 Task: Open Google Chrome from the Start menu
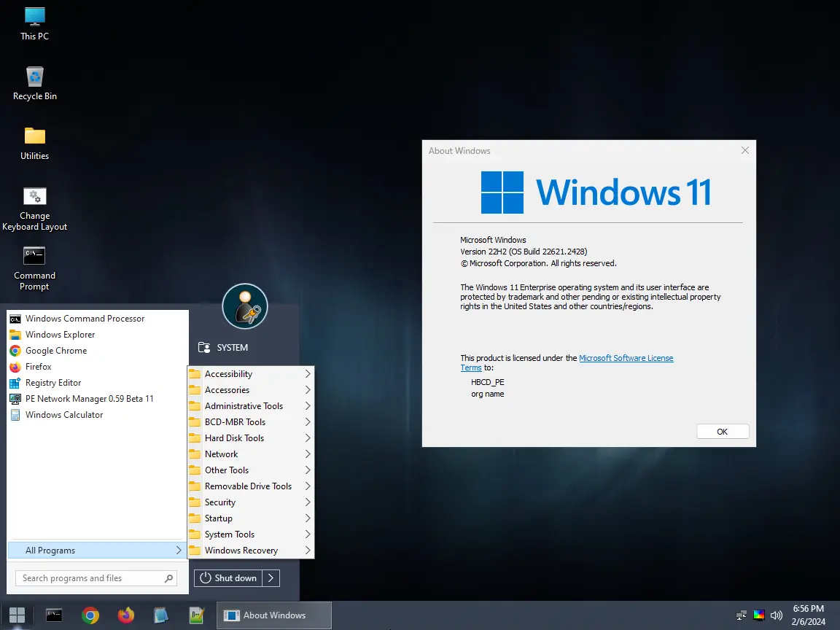(55, 351)
